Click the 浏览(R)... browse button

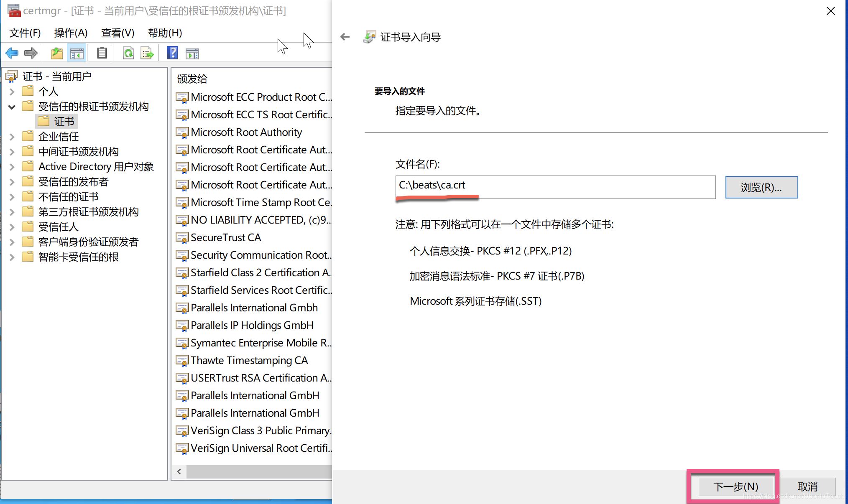761,187
